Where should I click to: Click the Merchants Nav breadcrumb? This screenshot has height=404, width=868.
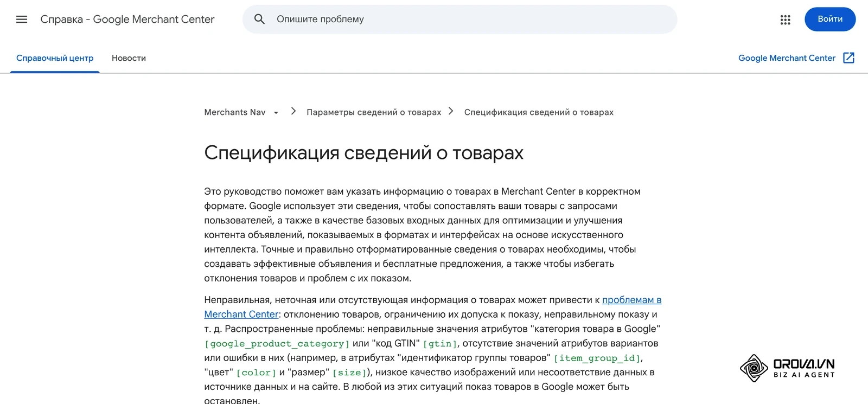click(235, 112)
